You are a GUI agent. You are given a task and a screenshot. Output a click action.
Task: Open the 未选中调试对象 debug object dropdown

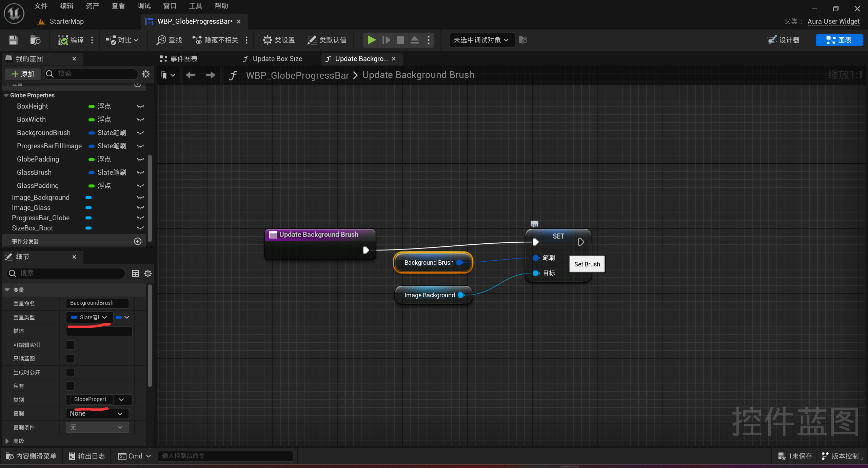pyautogui.click(x=482, y=40)
